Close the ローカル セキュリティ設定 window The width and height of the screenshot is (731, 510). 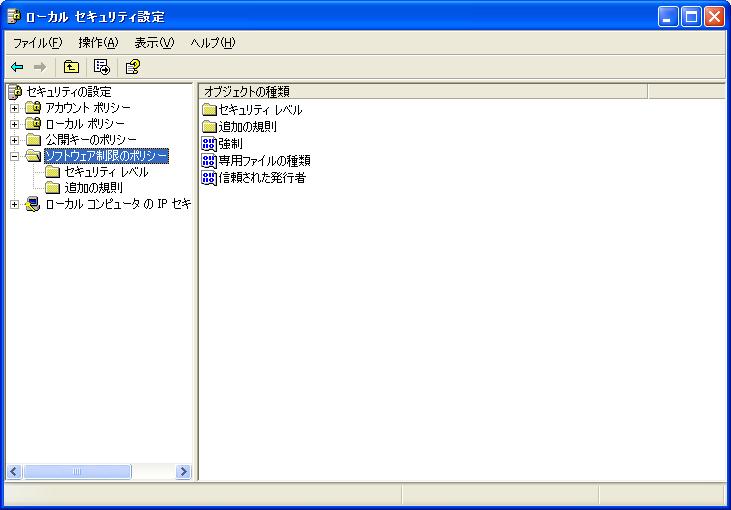(x=714, y=17)
